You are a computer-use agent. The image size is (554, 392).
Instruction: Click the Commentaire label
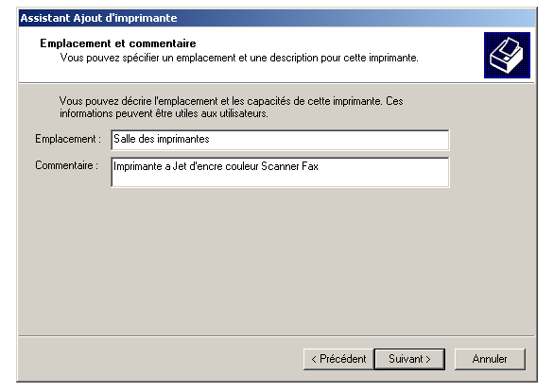(66, 165)
